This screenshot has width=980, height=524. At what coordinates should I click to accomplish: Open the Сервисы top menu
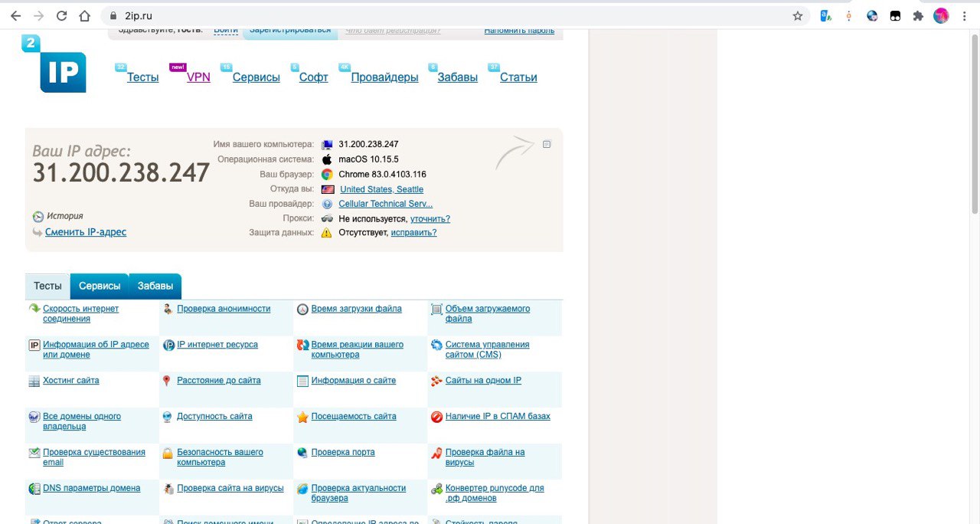pos(256,77)
